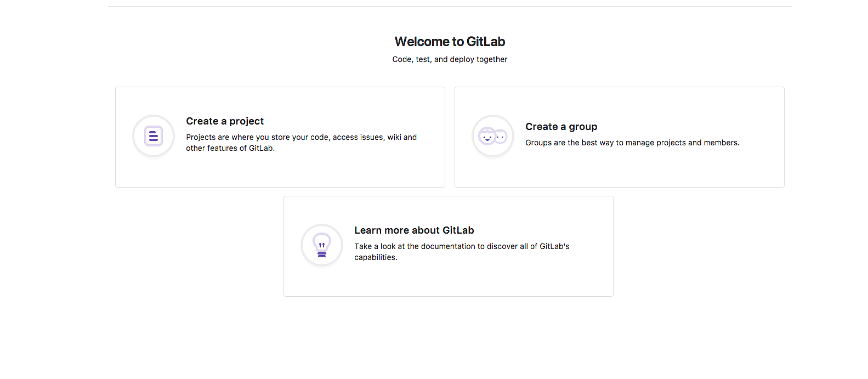Click the right pale face in group icon
This screenshot has height=379, width=868.
click(501, 137)
